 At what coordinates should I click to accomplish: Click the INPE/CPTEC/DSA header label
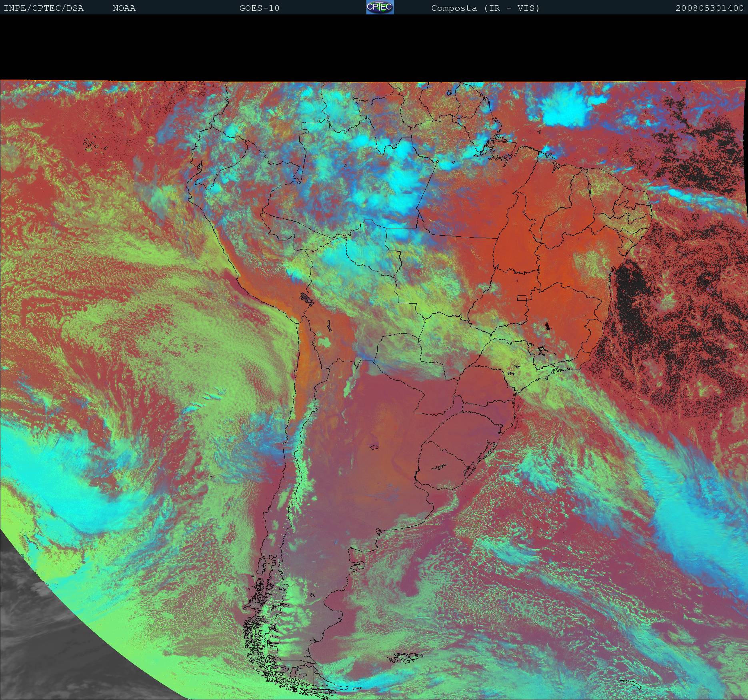click(x=44, y=8)
